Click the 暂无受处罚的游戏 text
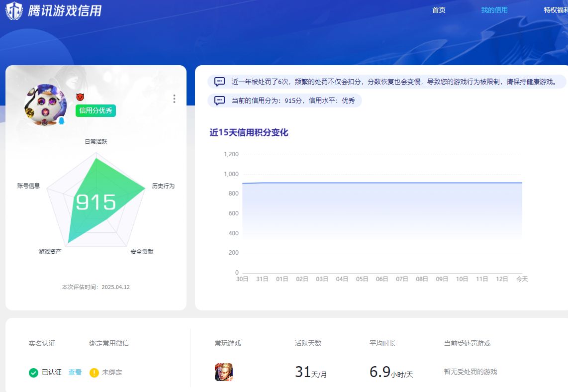Viewport: 568px width, 392px height. 471,372
